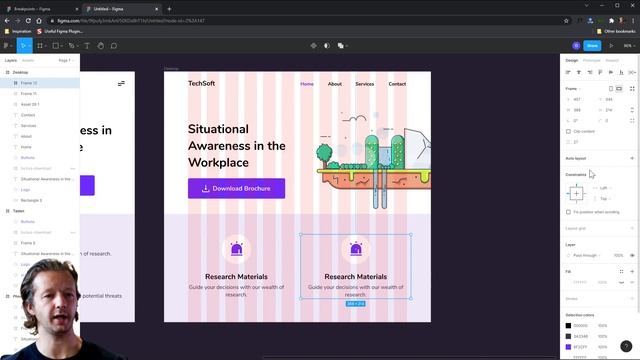Screen dimensions: 640x360
Task: Click the Align bottom icon
Action: tap(621, 72)
